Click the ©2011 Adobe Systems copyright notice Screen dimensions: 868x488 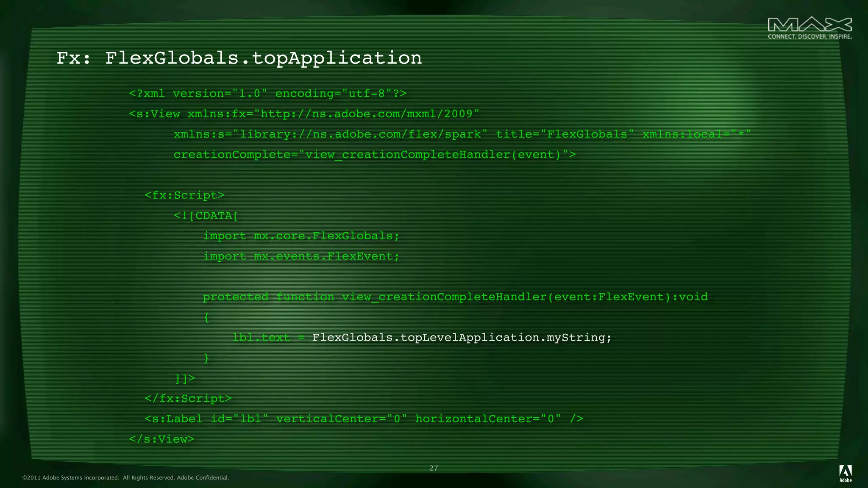pos(125,478)
